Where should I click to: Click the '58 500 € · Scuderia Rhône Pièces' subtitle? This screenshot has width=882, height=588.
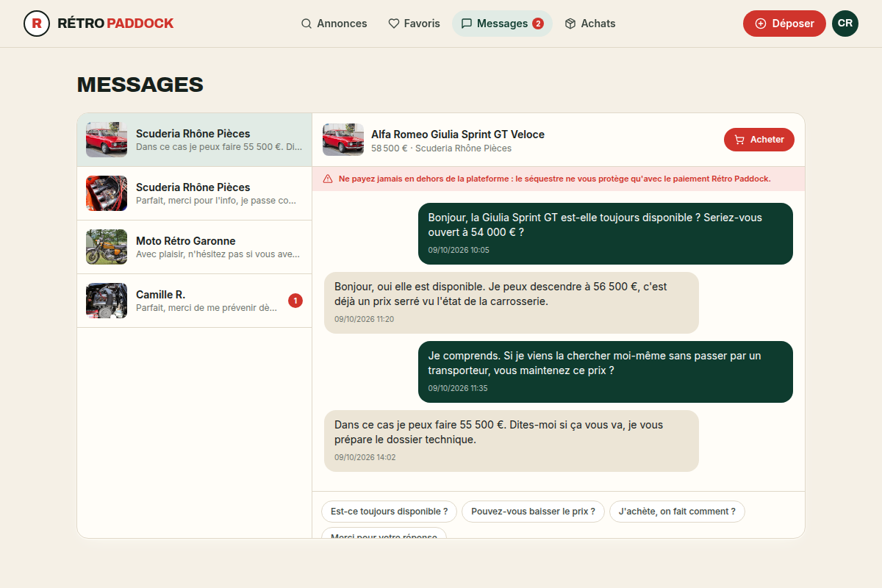pyautogui.click(x=441, y=148)
